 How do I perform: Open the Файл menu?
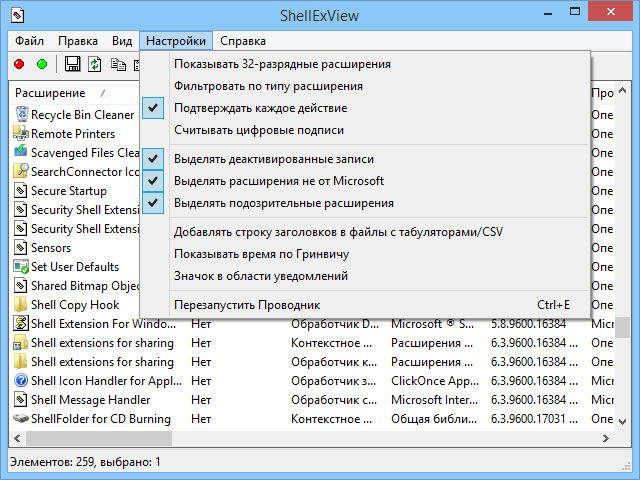click(x=29, y=41)
